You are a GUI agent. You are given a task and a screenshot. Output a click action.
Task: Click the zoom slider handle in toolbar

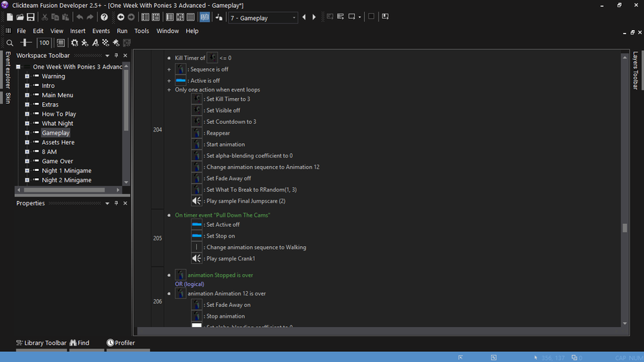click(x=26, y=43)
